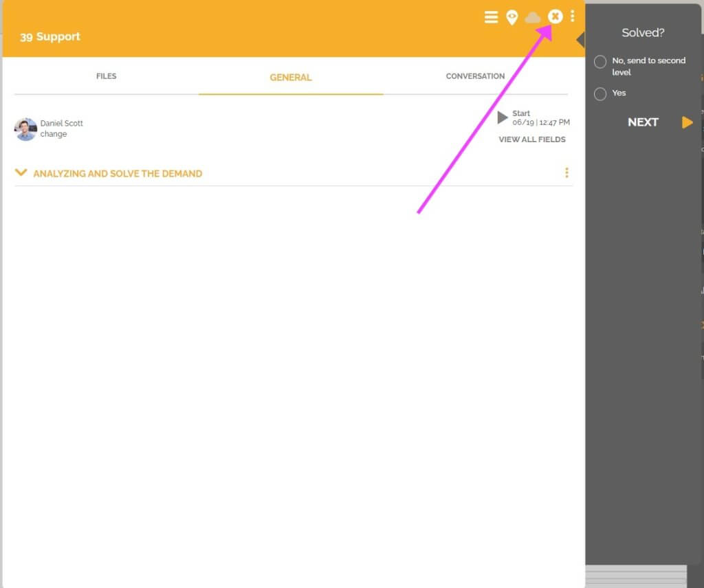Screen dimensions: 704x588
Task: Click the orange arrow next to NEXT
Action: point(687,122)
